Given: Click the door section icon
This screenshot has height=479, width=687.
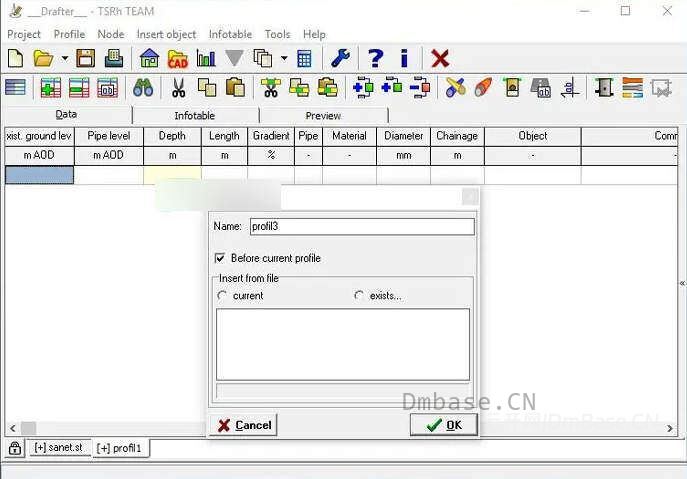Looking at the screenshot, I should [x=605, y=87].
